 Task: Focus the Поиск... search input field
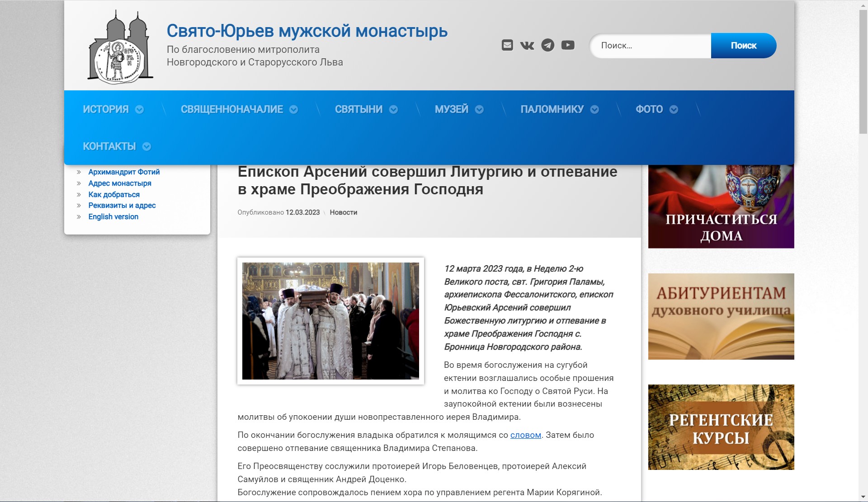point(651,46)
